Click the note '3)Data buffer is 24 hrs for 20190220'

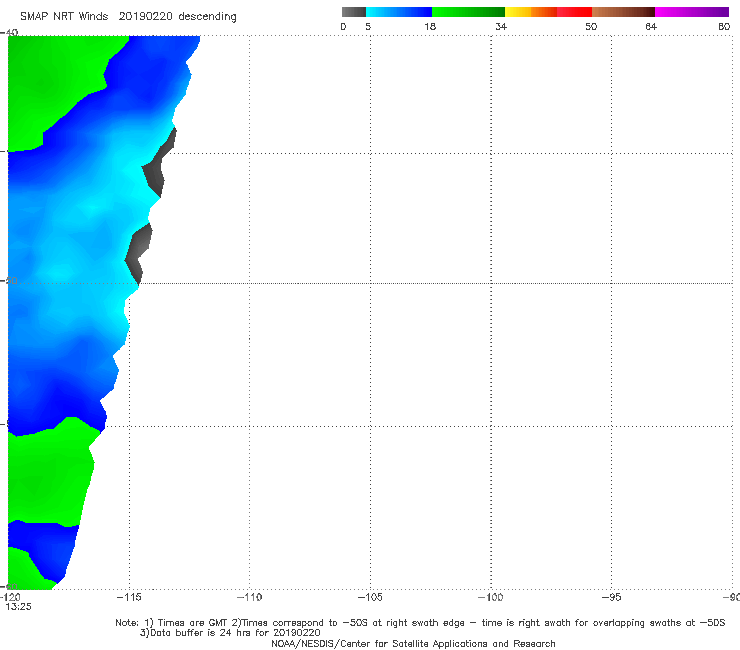tap(230, 633)
